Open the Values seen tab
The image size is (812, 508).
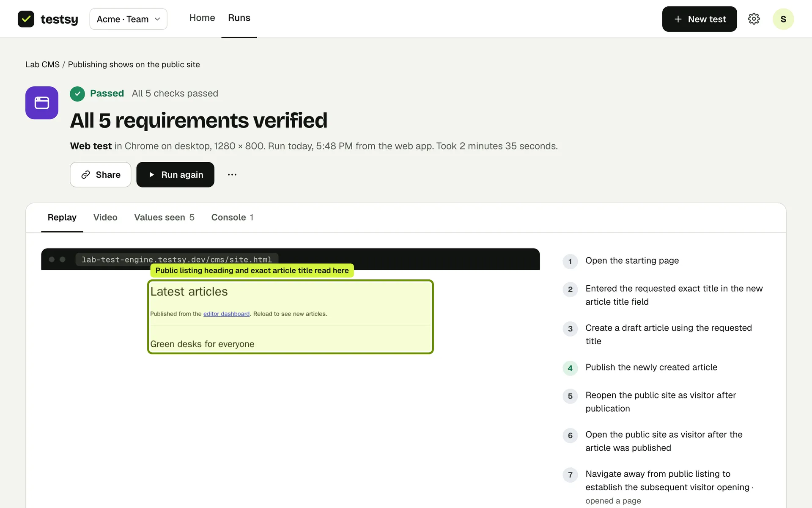[x=164, y=217]
